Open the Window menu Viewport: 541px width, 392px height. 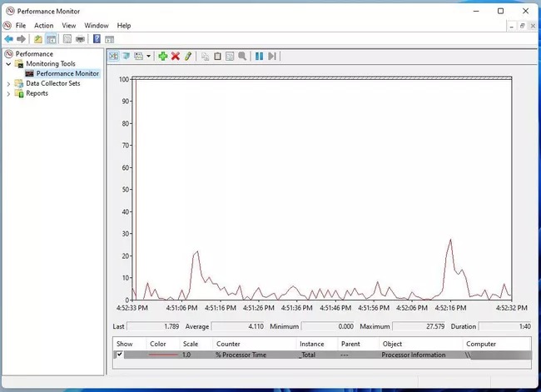[97, 26]
